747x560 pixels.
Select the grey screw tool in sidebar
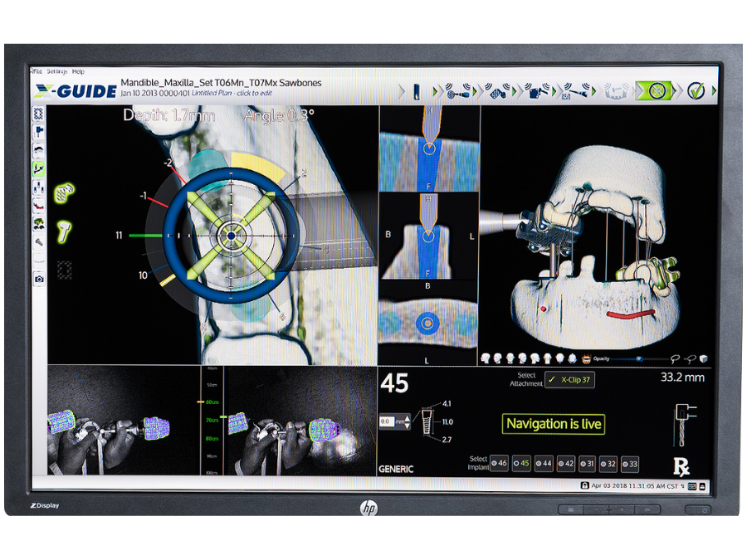pyautogui.click(x=38, y=242)
